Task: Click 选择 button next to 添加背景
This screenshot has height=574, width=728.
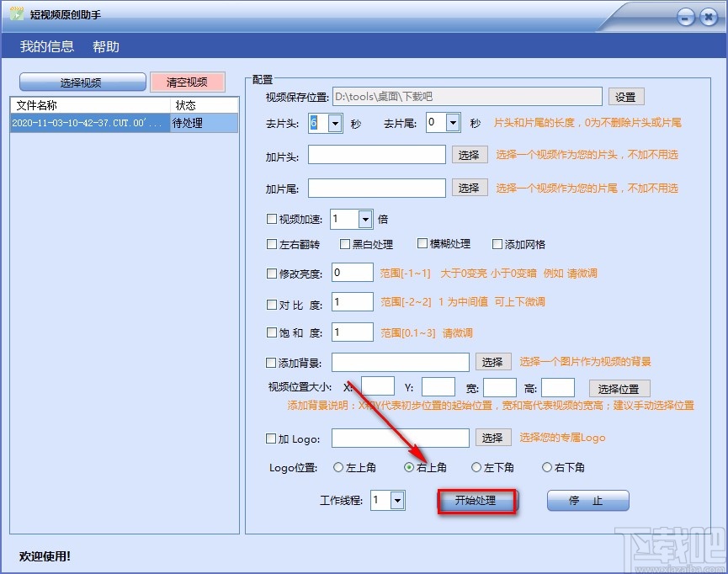Action: click(493, 362)
